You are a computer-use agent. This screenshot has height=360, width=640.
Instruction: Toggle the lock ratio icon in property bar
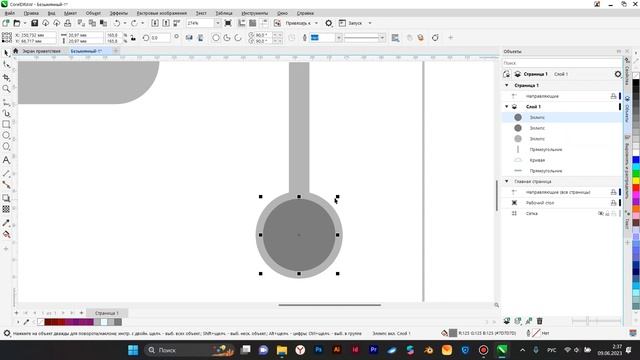pos(133,38)
